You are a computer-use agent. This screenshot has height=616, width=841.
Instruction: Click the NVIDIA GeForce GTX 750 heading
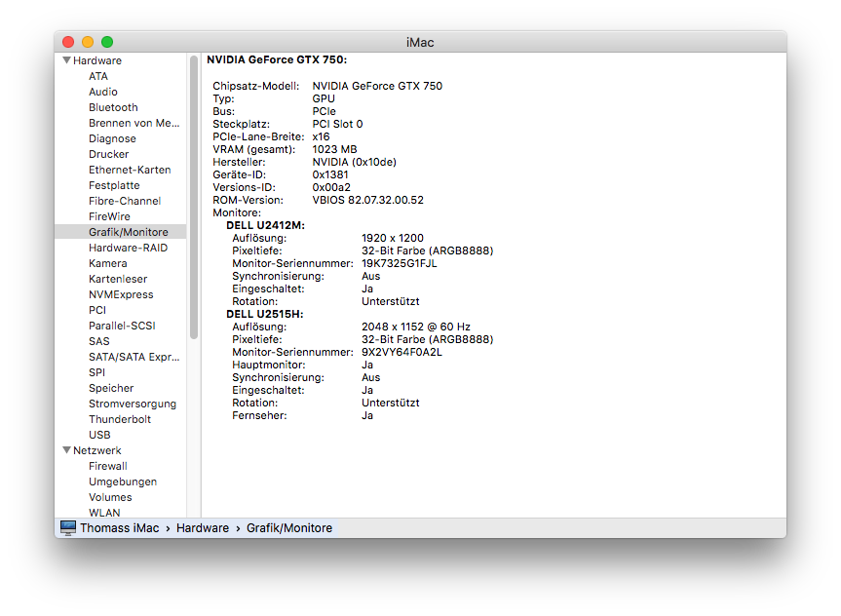pyautogui.click(x=277, y=59)
